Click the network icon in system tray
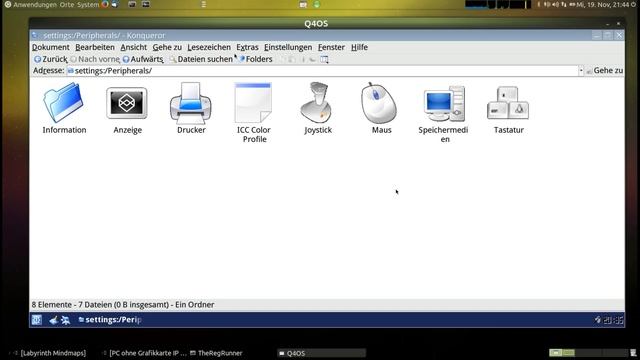This screenshot has width=640, height=360. pyautogui.click(x=564, y=4)
